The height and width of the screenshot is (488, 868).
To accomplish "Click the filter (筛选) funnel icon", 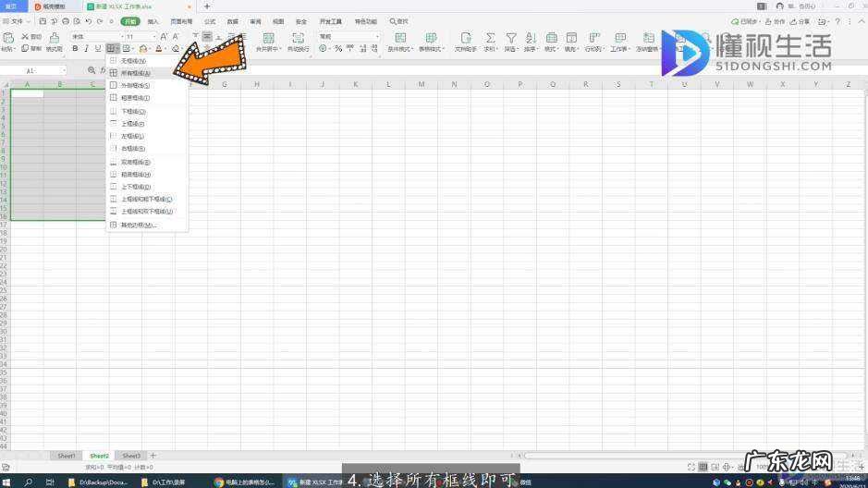I will click(510, 39).
